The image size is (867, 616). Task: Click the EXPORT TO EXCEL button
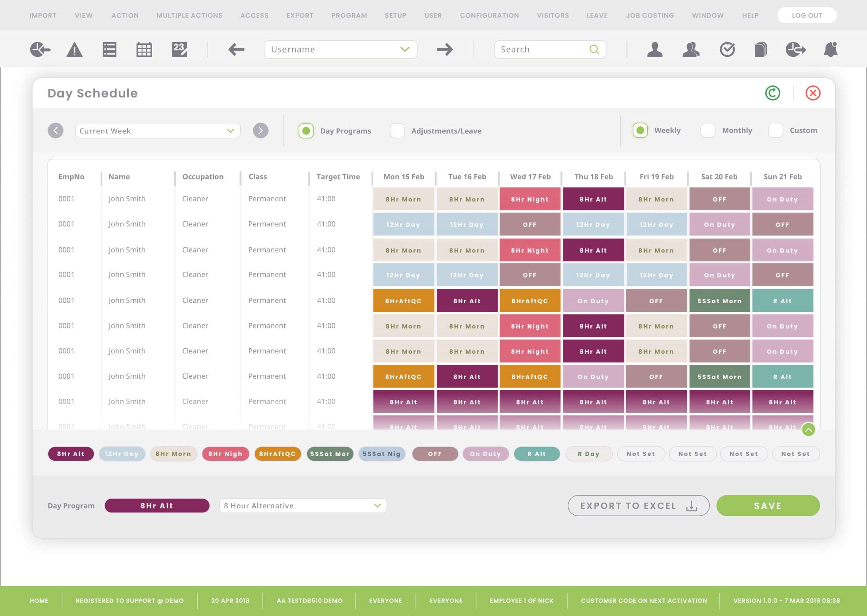(x=638, y=506)
